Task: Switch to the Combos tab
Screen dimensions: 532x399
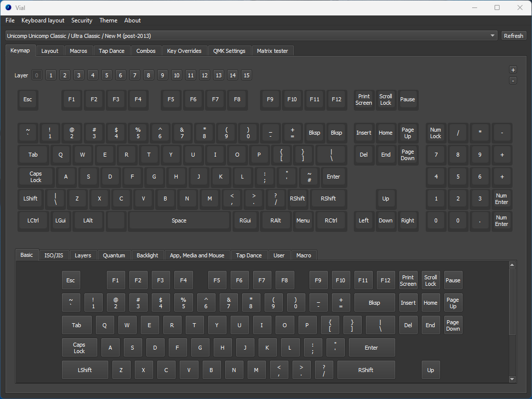Action: pos(146,51)
